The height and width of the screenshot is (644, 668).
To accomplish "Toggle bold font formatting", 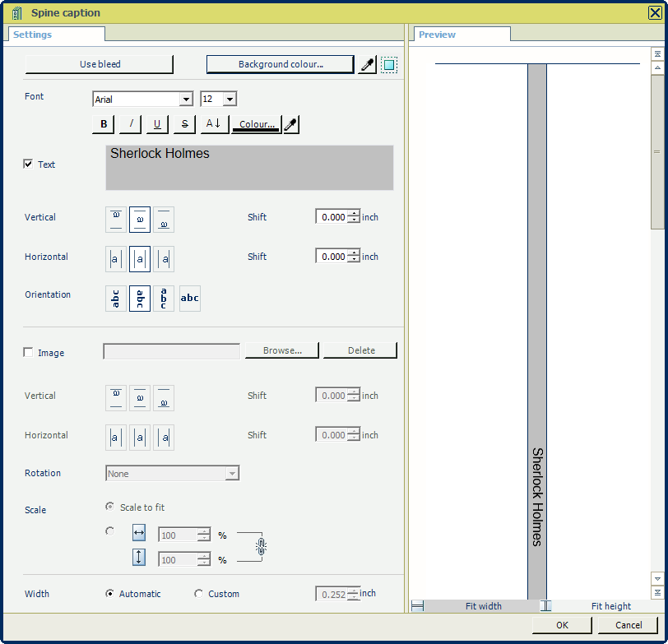I will click(103, 124).
